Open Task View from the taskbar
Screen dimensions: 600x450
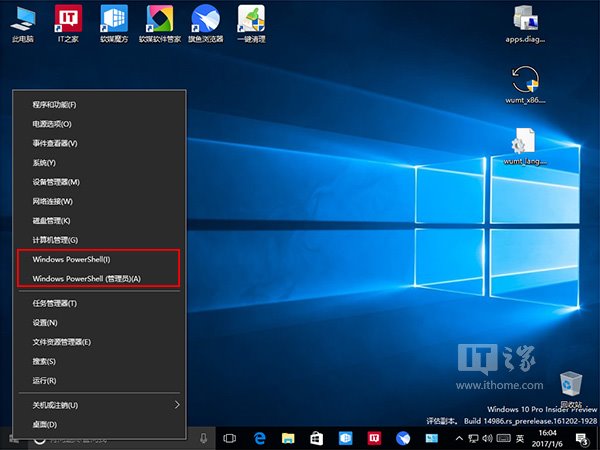[x=230, y=438]
